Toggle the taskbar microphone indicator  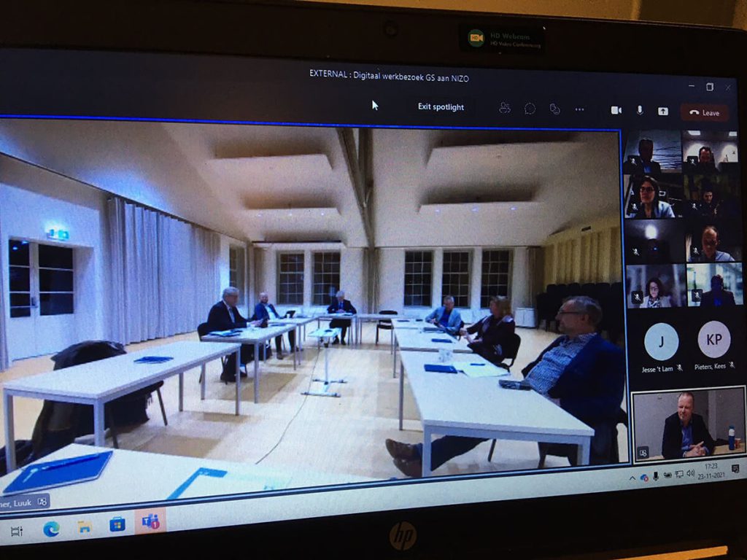[x=655, y=475]
